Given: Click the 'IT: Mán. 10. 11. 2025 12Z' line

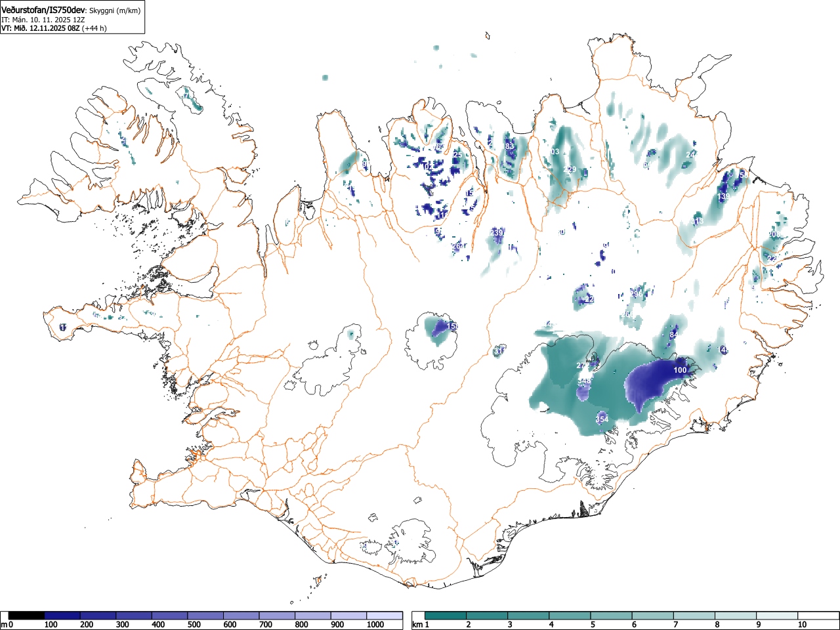Looking at the screenshot, I should coord(43,20).
